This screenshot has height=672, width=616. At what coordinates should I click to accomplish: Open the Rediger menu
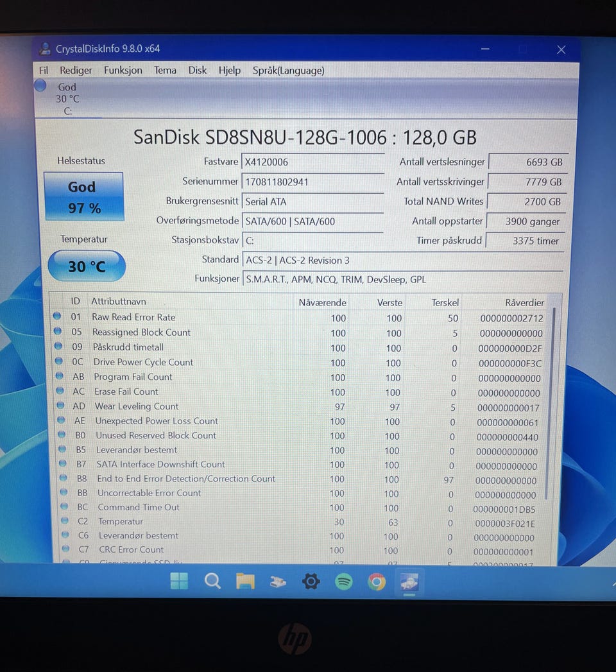[x=76, y=71]
